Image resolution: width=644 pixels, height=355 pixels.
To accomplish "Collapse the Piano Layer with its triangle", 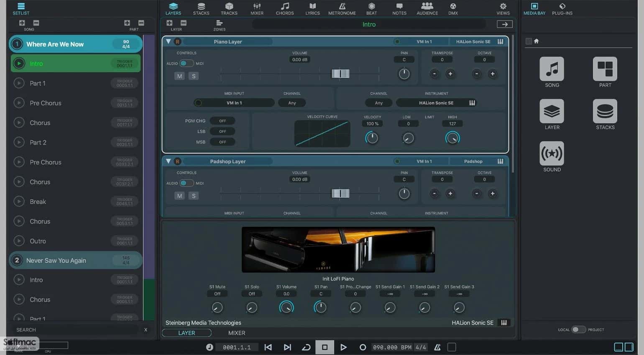I will [x=168, y=41].
